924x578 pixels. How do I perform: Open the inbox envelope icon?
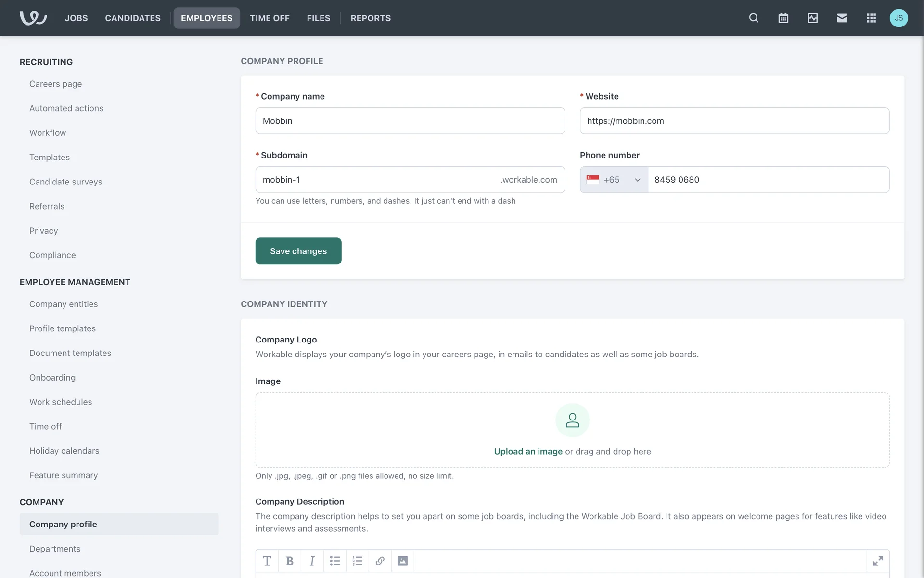[842, 18]
